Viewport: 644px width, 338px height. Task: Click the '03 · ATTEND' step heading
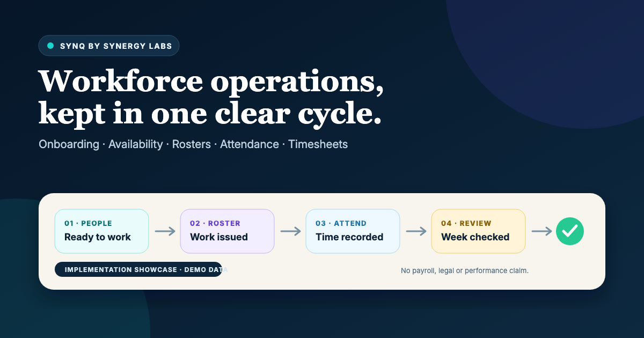[x=341, y=223]
